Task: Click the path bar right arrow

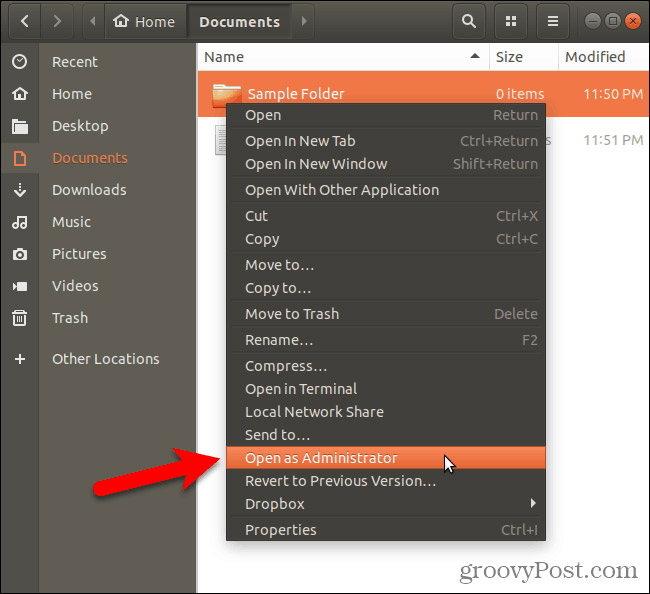Action: coord(304,21)
